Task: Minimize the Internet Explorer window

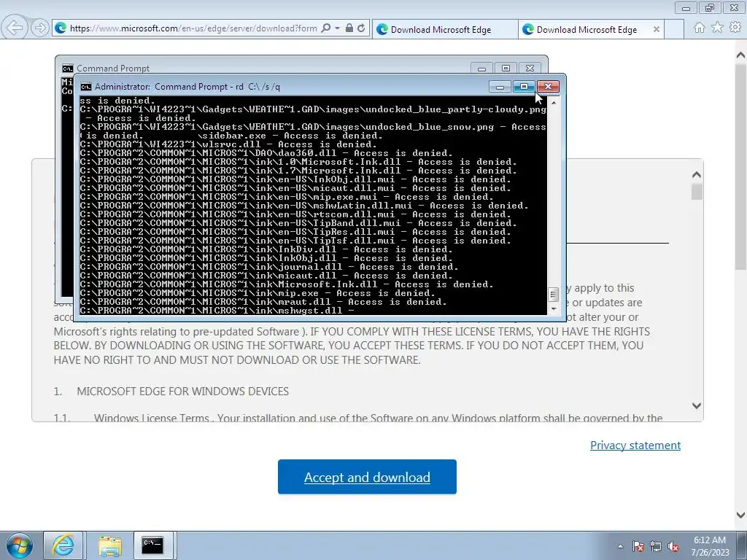Action: pos(686,7)
